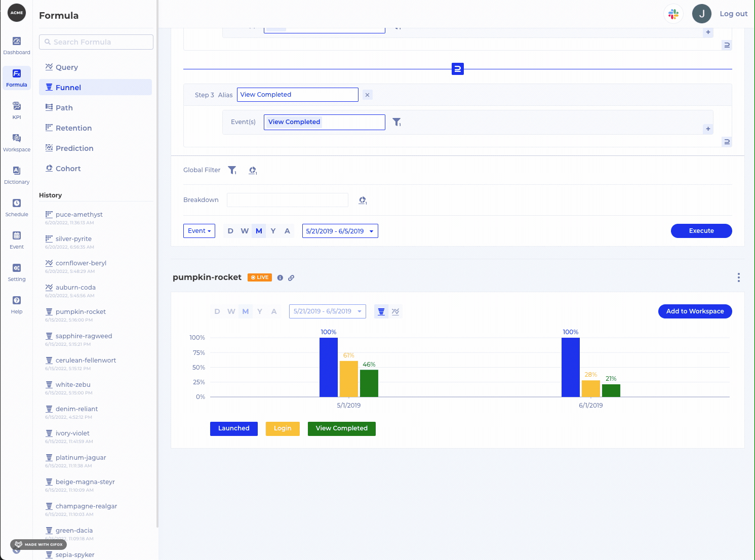Select W granularity in query settings

[x=245, y=231]
